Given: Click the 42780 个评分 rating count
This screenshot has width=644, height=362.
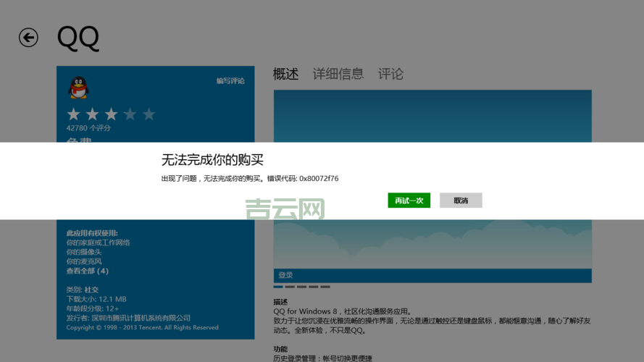Looking at the screenshot, I should [x=88, y=128].
